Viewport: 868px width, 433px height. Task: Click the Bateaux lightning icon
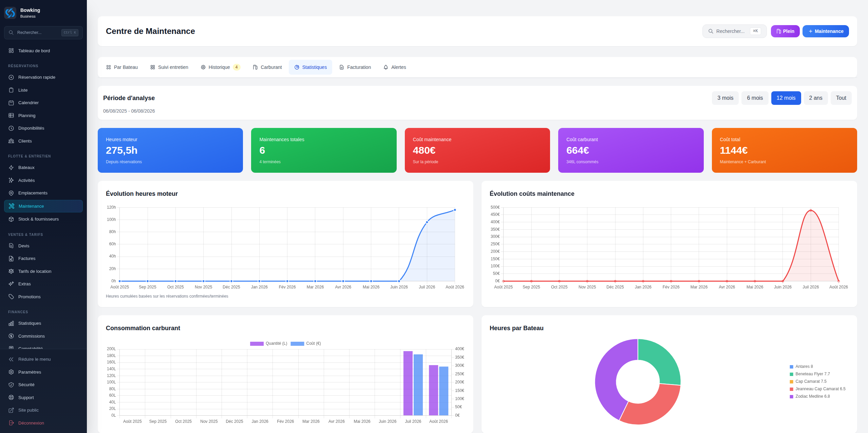click(x=11, y=168)
